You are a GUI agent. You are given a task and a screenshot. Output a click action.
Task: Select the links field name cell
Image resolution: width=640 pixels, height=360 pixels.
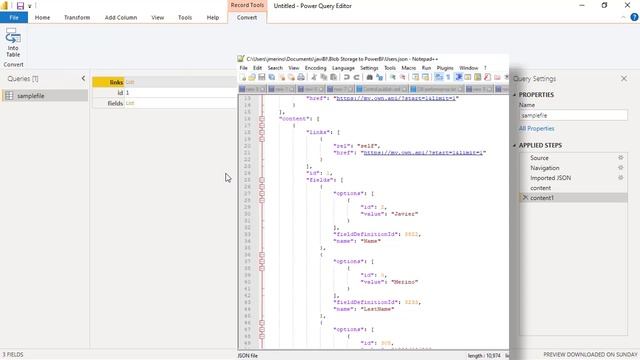point(108,82)
